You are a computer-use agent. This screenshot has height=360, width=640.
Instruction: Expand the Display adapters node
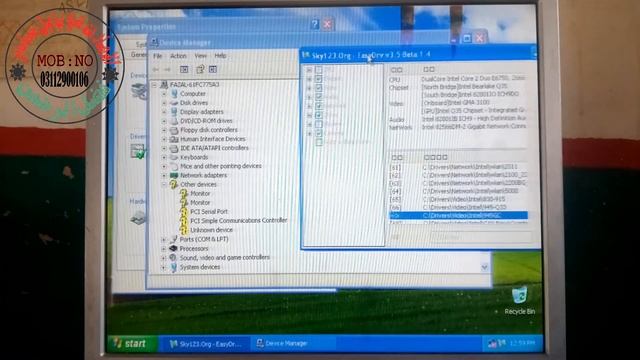(x=164, y=112)
